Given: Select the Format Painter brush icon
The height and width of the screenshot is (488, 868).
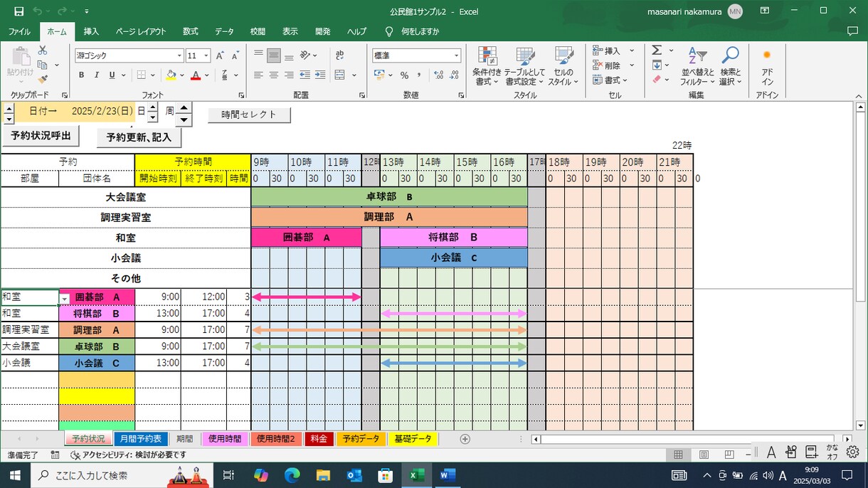Looking at the screenshot, I should 43,80.
